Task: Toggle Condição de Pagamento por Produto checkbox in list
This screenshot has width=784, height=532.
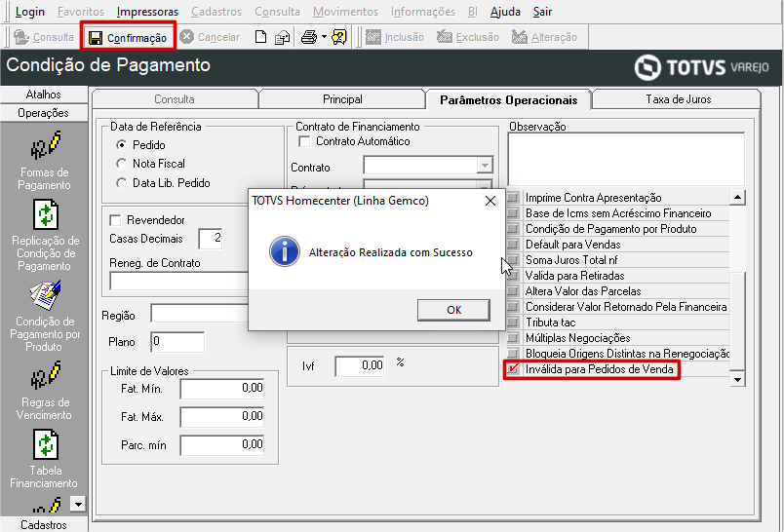Action: (x=513, y=229)
